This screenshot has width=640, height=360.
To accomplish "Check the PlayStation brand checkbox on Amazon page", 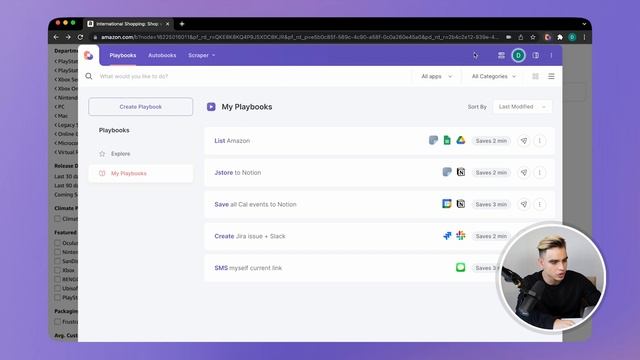I will tap(58, 298).
